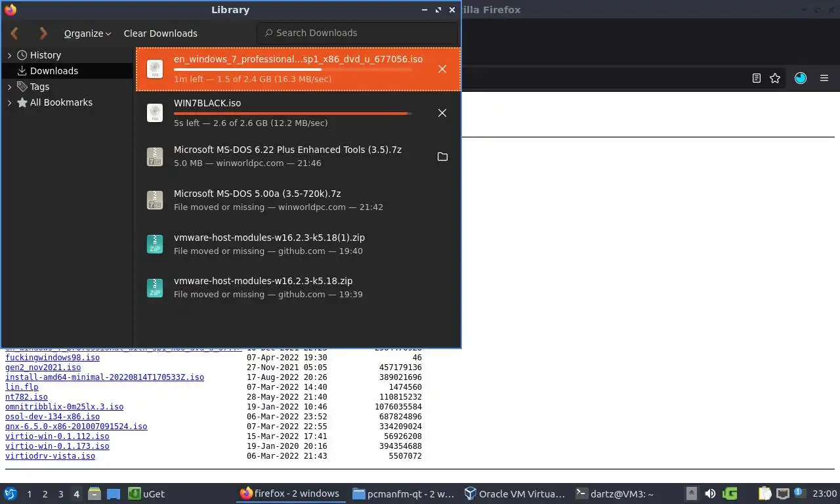Select the vmware-host-modules-w16.2.3-k5.18.zip download
This screenshot has height=504, width=840.
point(298,287)
